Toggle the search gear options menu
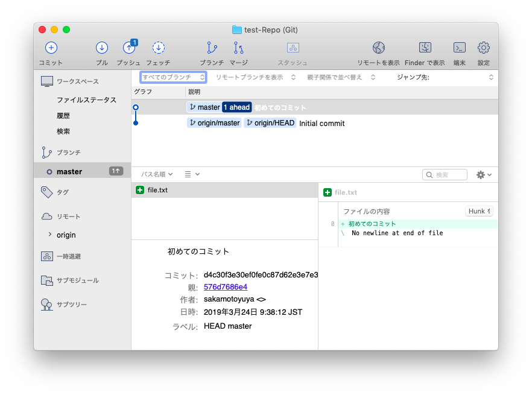The image size is (532, 395). pos(483,174)
